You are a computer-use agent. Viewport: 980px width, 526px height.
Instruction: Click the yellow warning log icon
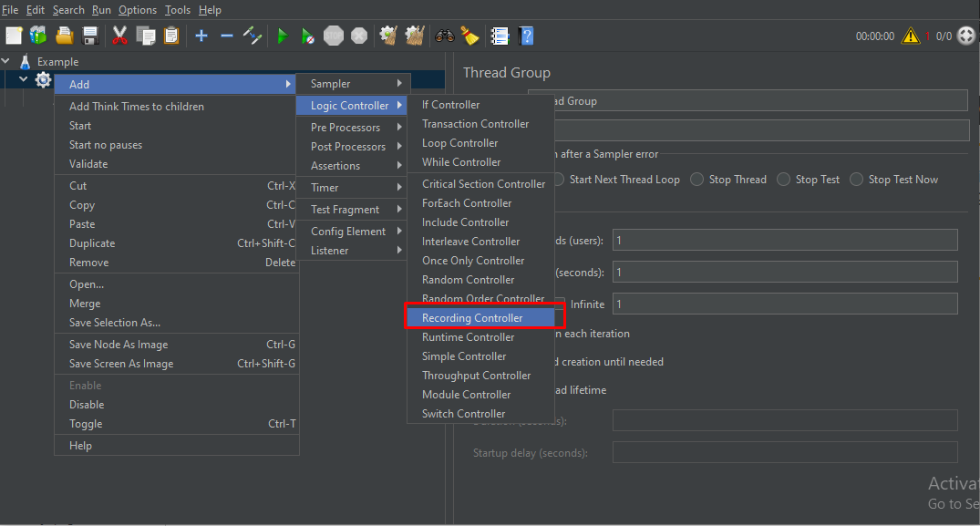point(911,36)
